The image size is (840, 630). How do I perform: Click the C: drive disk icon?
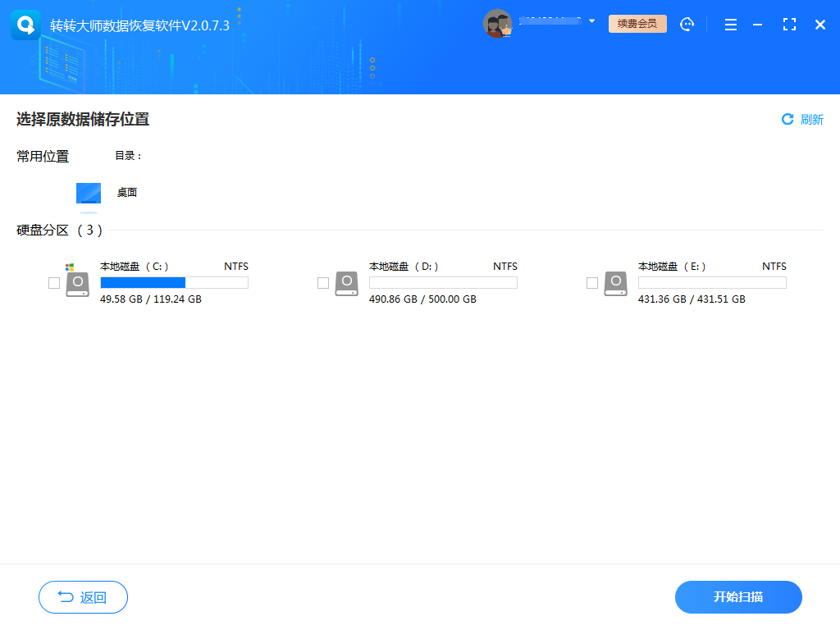78,283
